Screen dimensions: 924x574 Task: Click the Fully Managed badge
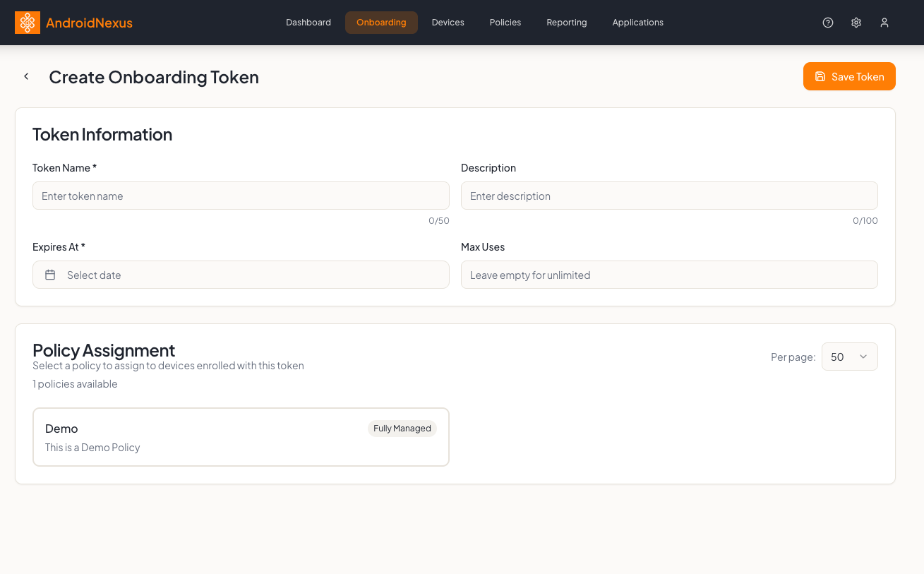pyautogui.click(x=402, y=428)
